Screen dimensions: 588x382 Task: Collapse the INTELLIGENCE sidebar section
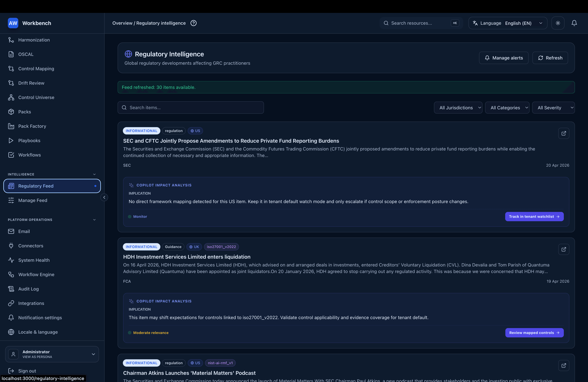(94, 174)
